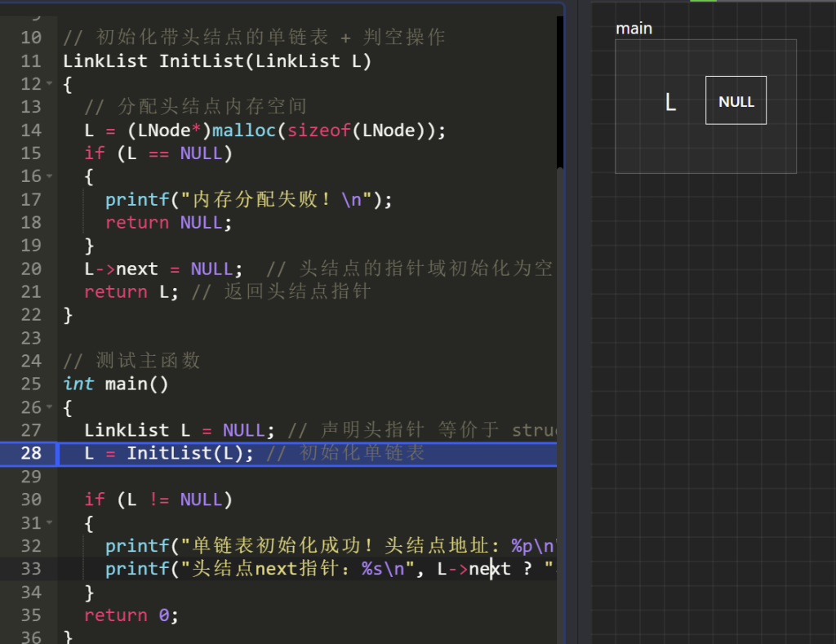Click 'if (L != NULL)' on line 30
The image size is (836, 644).
158,500
